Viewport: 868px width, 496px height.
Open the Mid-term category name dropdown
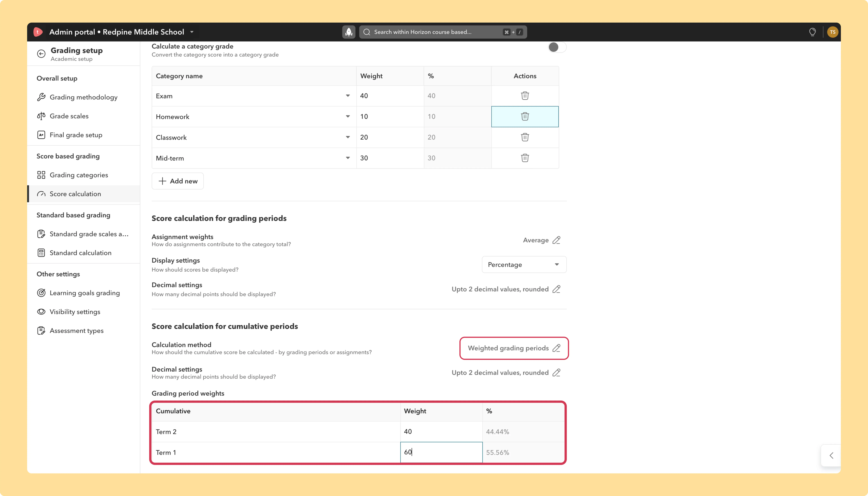pos(348,158)
